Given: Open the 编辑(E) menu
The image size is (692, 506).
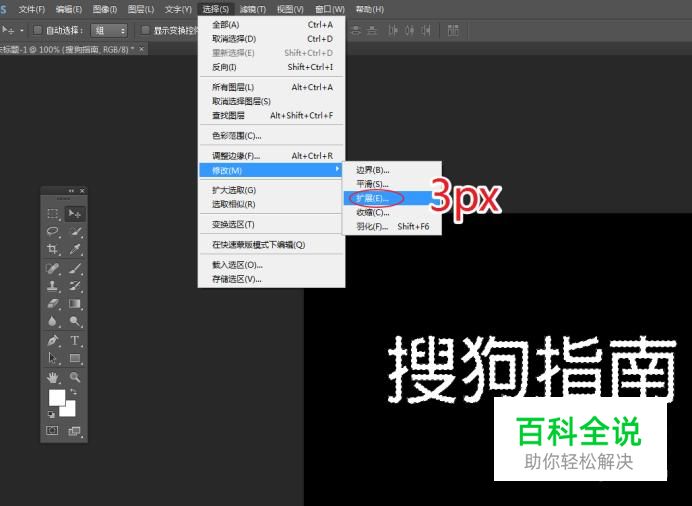Looking at the screenshot, I should coord(69,9).
